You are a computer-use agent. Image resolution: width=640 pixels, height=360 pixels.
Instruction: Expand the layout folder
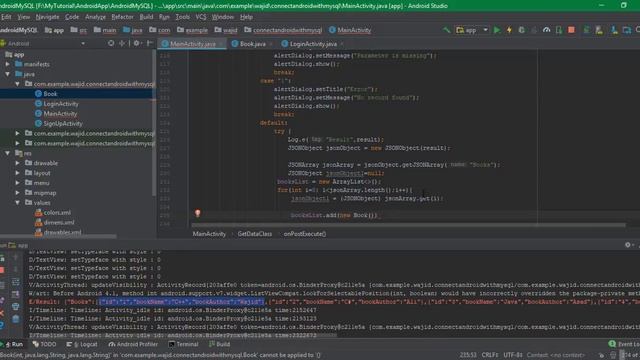tap(18, 173)
